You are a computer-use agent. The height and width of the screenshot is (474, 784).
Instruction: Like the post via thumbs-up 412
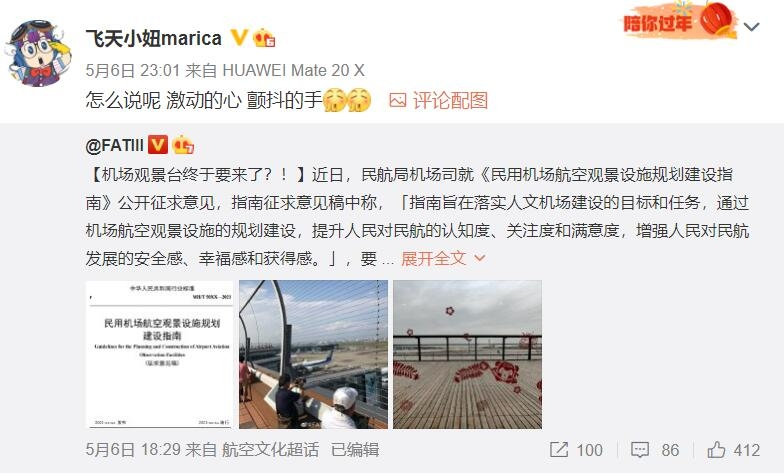coord(716,450)
